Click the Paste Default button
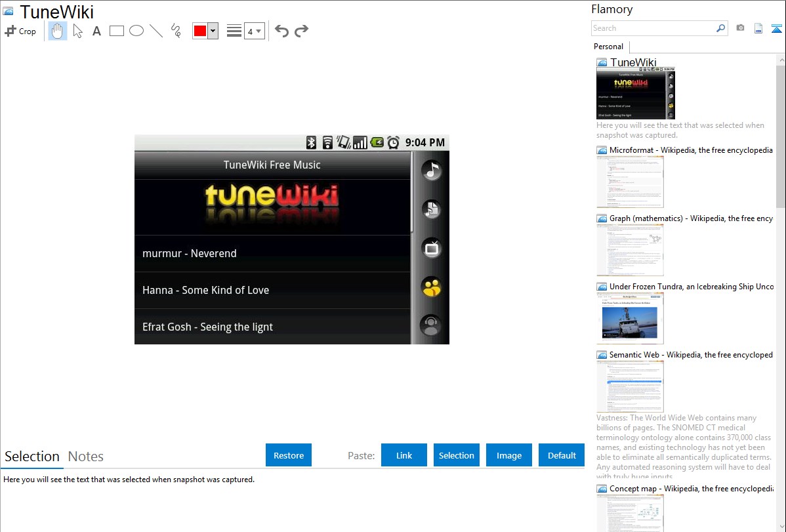This screenshot has height=532, width=786. (562, 455)
